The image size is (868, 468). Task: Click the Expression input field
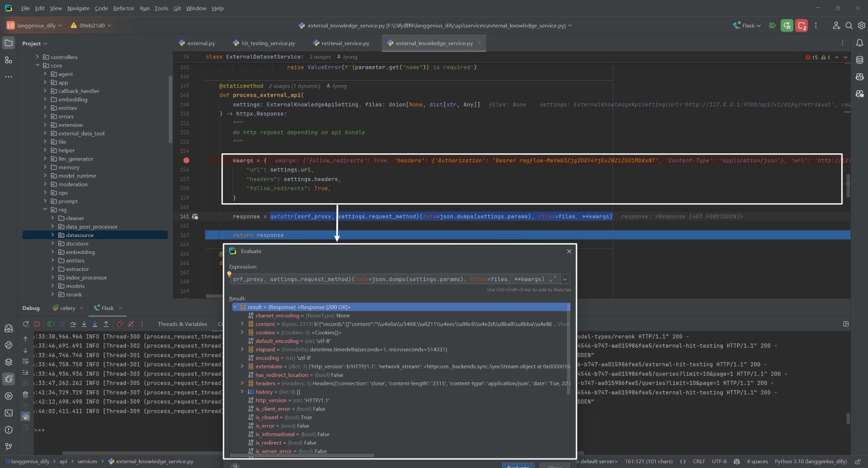[391, 279]
